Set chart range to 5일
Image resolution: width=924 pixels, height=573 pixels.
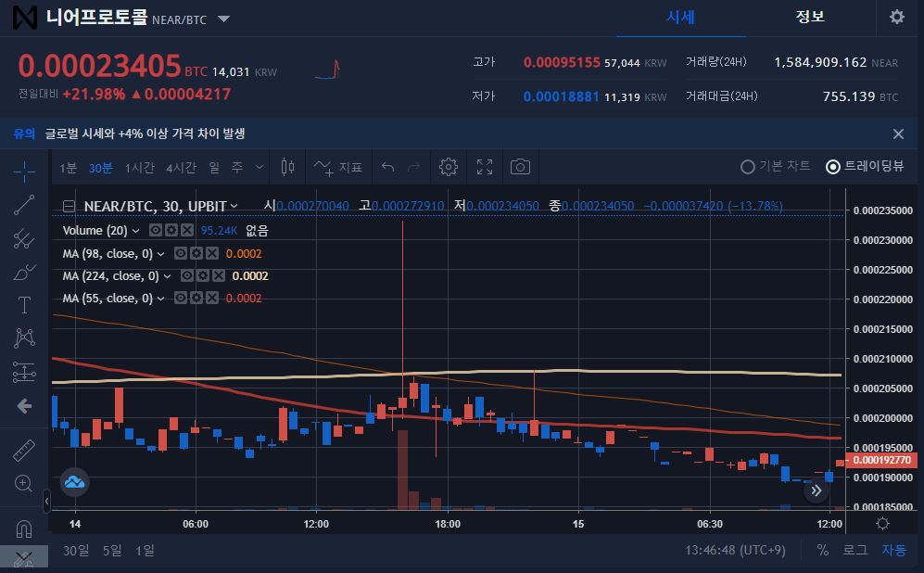tap(112, 550)
